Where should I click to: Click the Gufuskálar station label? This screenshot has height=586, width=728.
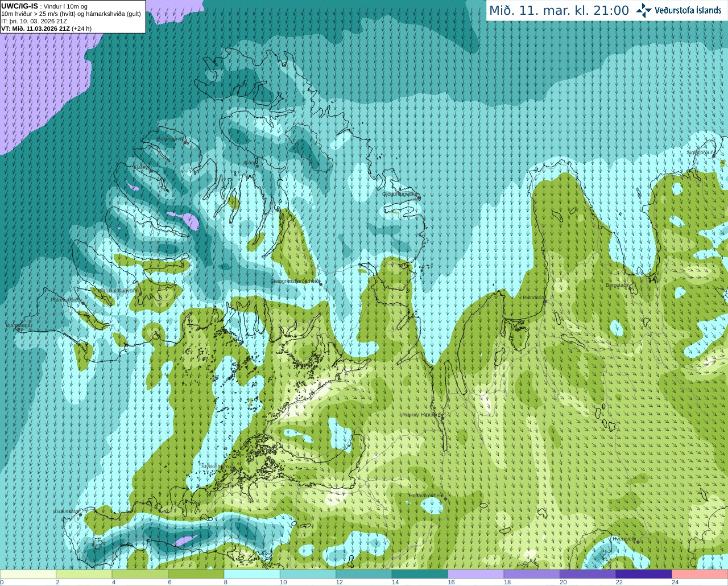pos(66,511)
